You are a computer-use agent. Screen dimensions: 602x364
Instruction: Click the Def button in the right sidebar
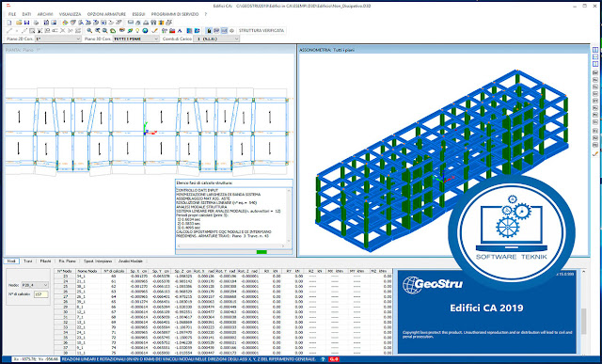(595, 72)
